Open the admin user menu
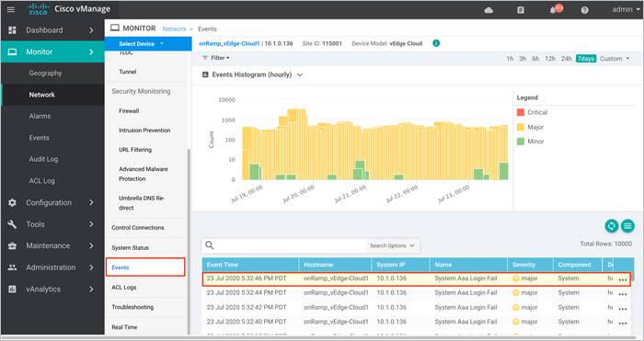This screenshot has width=644, height=341. point(625,9)
